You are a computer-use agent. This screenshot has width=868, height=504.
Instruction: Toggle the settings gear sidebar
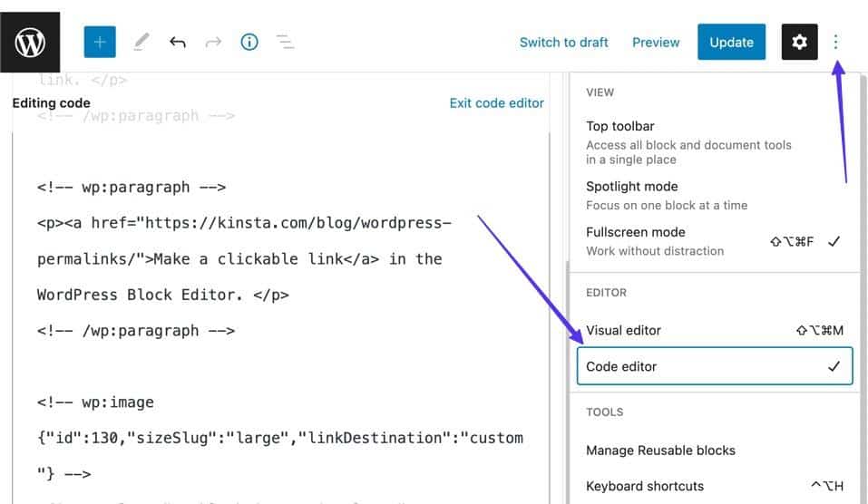click(x=799, y=42)
